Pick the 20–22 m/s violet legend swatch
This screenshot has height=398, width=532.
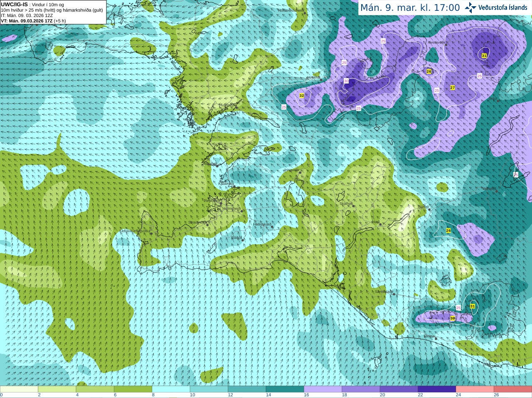tap(399, 389)
